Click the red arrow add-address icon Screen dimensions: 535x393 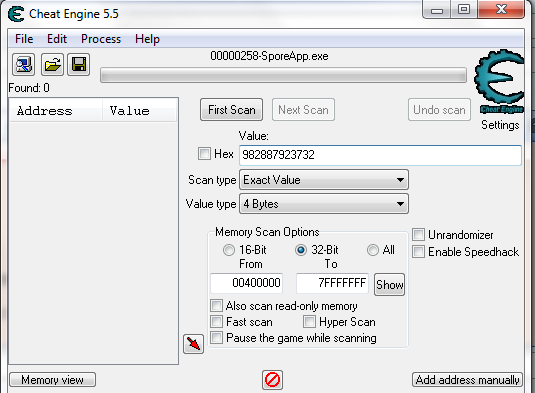(x=193, y=344)
